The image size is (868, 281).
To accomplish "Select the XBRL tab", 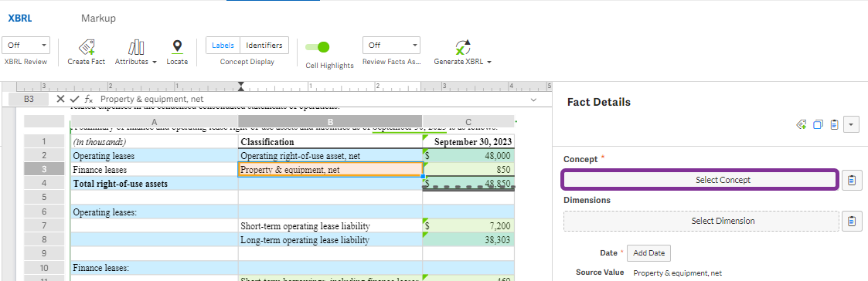I will click(x=20, y=19).
